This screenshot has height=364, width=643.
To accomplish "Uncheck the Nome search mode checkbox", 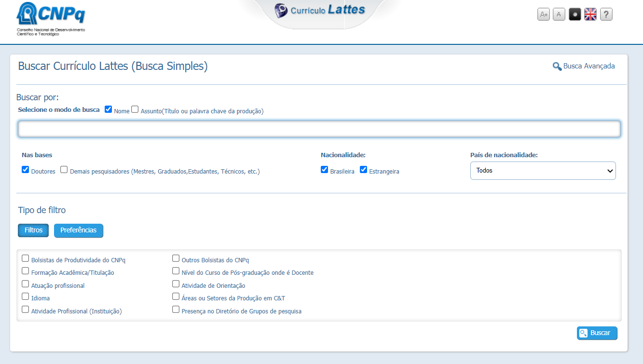I will coord(109,109).
